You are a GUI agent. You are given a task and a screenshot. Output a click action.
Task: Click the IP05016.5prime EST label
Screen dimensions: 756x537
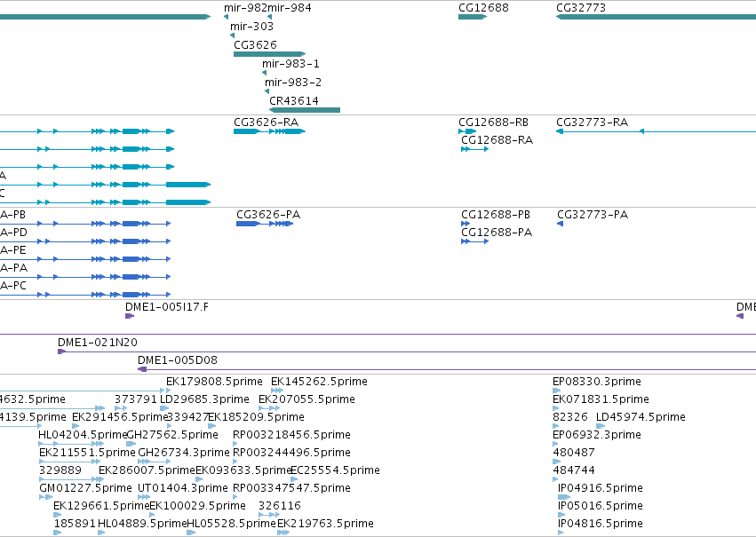[x=601, y=506]
